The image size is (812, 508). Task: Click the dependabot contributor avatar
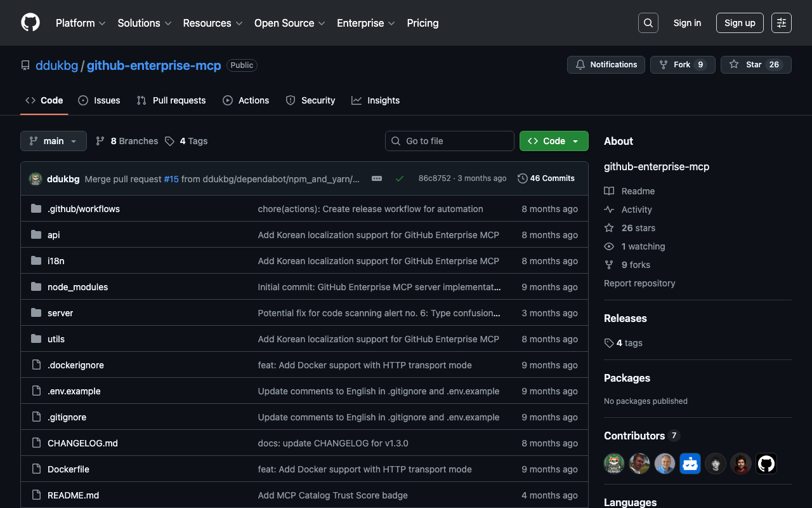tap(690, 464)
